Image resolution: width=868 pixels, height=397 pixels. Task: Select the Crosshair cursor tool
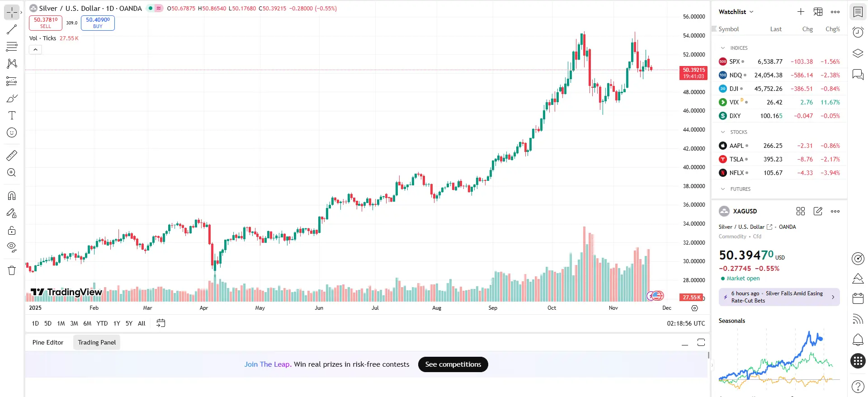tap(11, 12)
